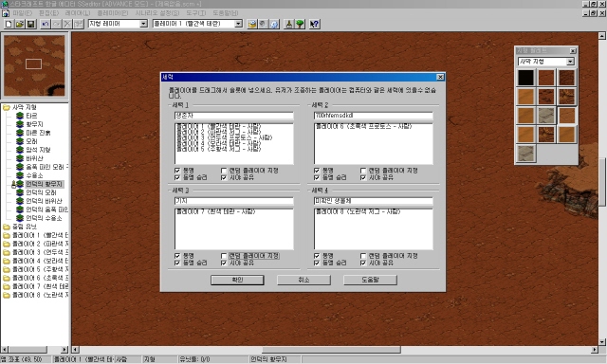Collapse the 사막 지형 folder in tree
The width and height of the screenshot is (607, 364).
7,107
